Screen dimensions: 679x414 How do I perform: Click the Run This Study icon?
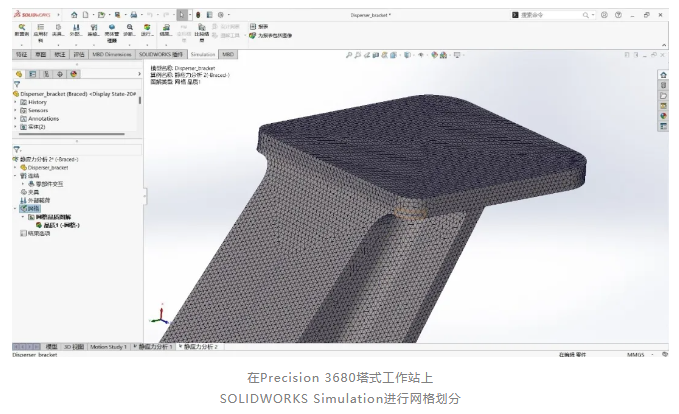[147, 28]
